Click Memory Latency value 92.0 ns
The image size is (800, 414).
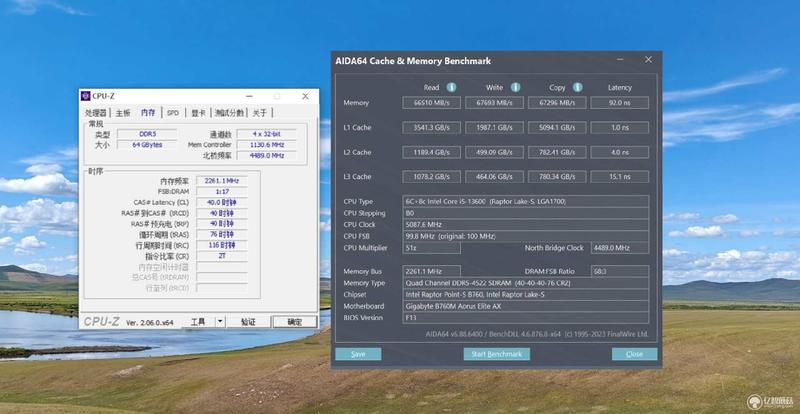tap(619, 103)
